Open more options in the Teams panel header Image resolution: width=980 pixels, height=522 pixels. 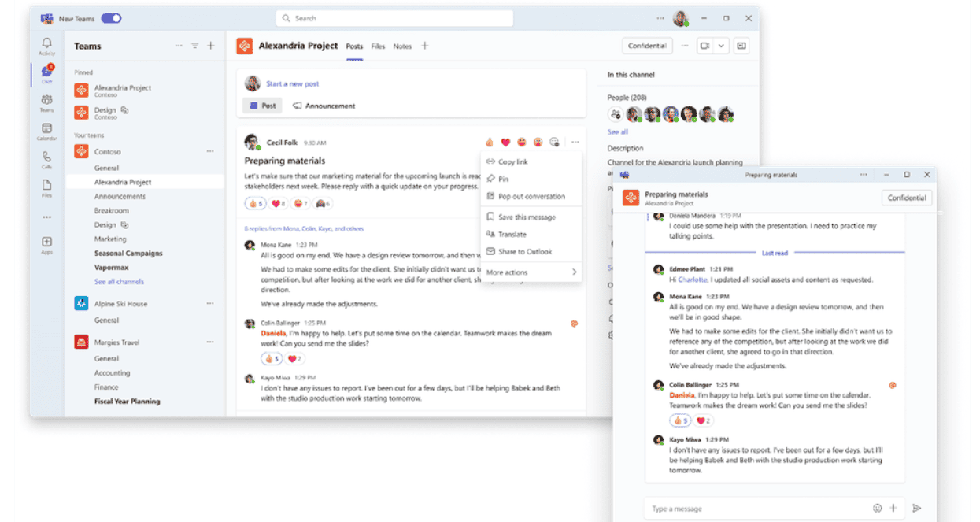(179, 46)
